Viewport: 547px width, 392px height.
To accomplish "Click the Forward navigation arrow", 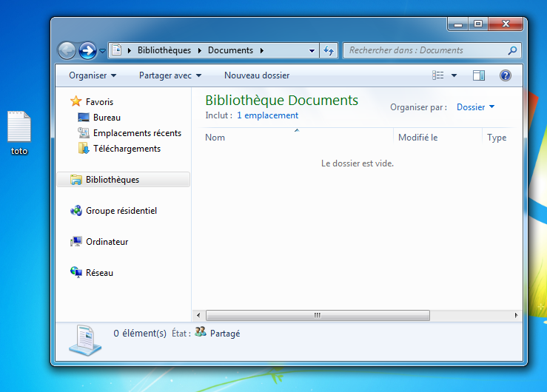I will pyautogui.click(x=87, y=51).
